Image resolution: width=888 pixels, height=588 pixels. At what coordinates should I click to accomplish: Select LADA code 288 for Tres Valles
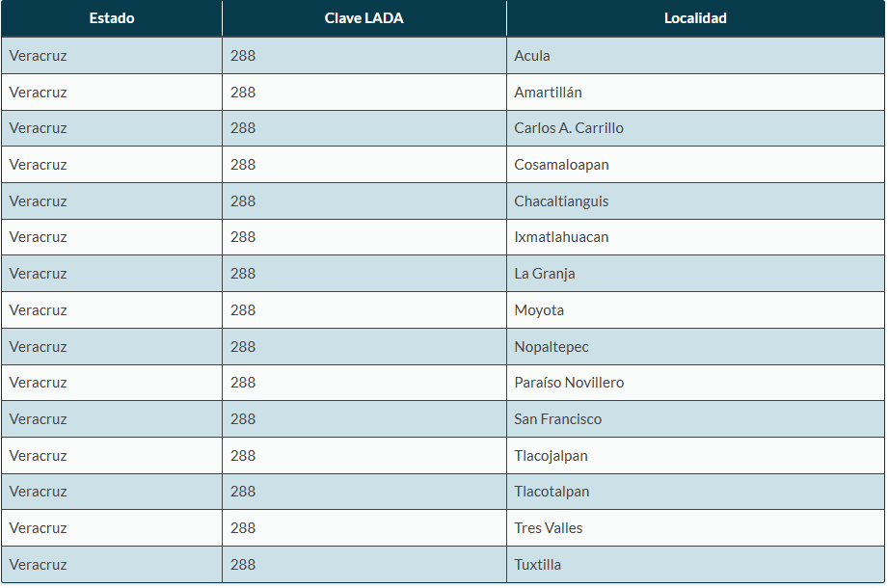pos(243,528)
